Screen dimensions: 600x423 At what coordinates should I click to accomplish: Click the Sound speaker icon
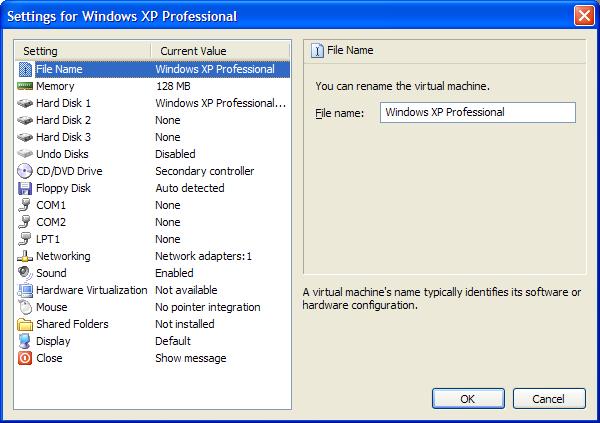[25, 273]
